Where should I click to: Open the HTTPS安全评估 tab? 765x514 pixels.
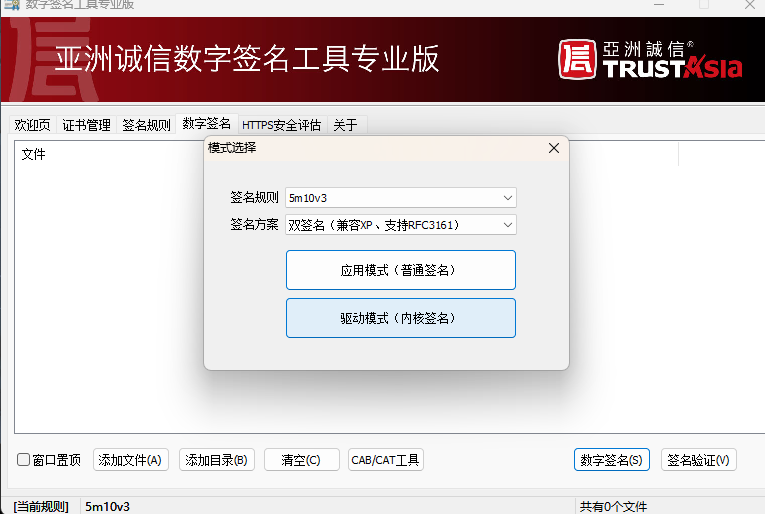pyautogui.click(x=282, y=125)
